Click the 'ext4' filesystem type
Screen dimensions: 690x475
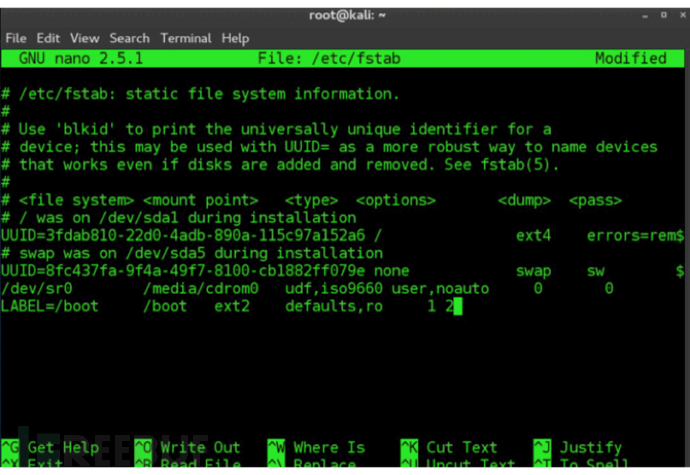[x=533, y=235]
